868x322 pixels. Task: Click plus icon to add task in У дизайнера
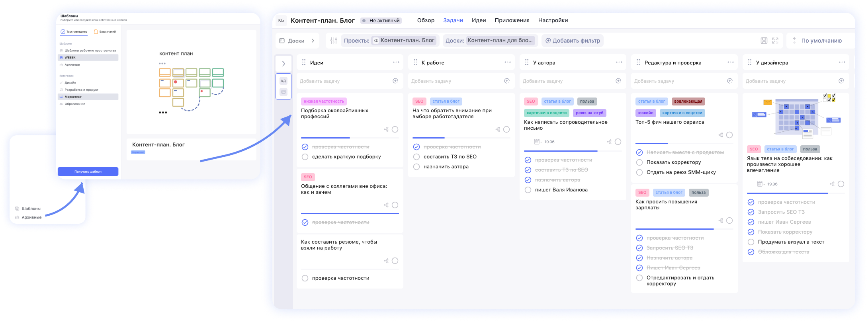(x=841, y=81)
